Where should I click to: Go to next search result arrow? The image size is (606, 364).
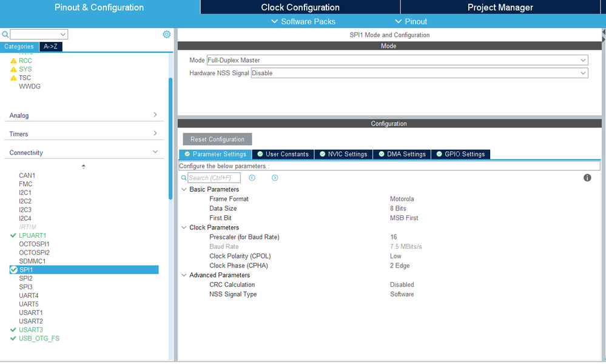[x=275, y=178]
